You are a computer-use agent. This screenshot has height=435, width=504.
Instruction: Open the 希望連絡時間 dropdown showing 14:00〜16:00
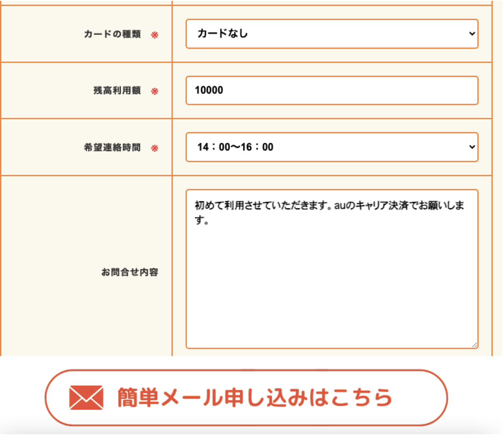(x=332, y=147)
